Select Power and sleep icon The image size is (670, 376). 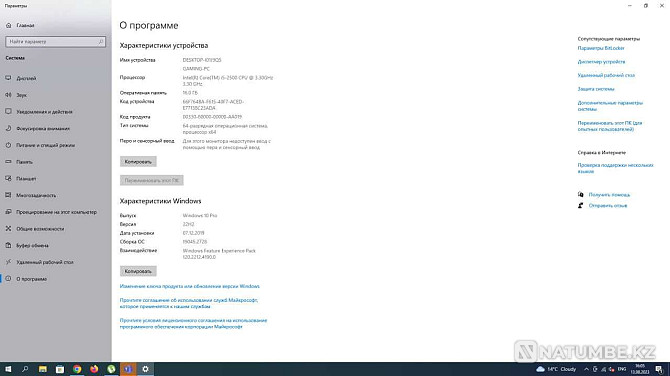[x=8, y=145]
